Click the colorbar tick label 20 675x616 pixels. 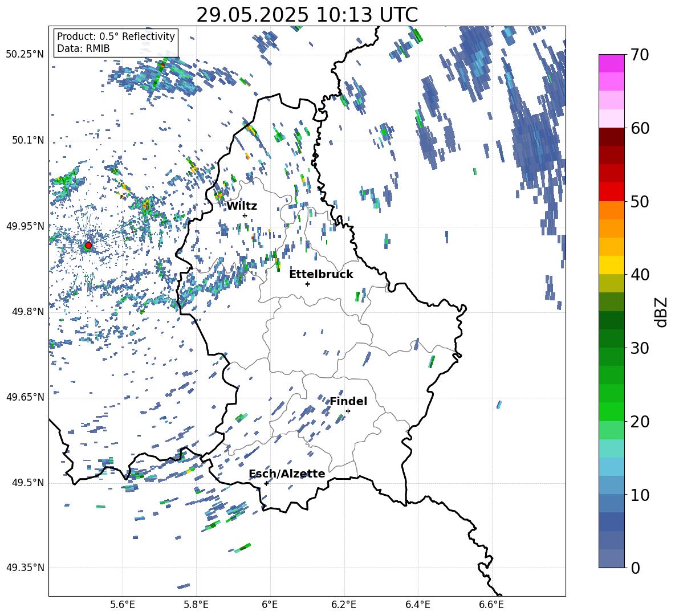pos(640,422)
